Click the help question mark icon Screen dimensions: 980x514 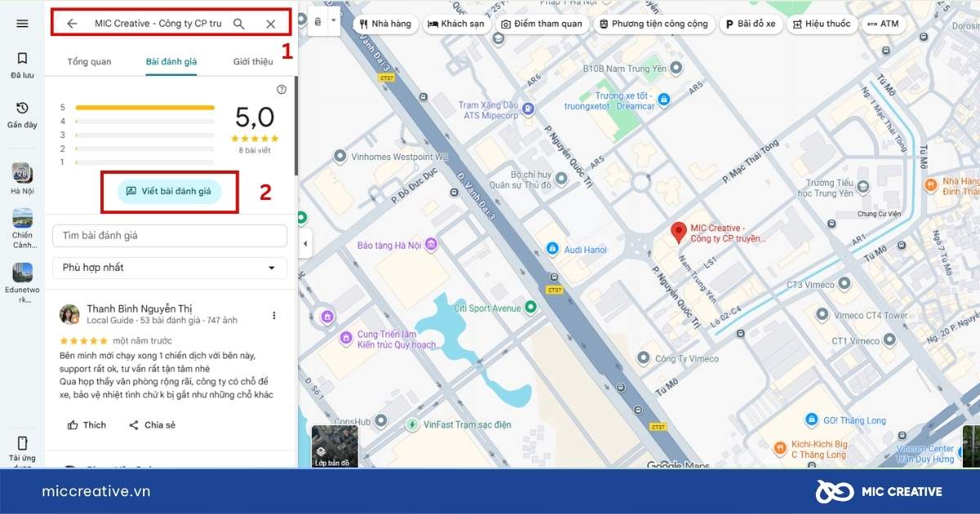coord(282,90)
